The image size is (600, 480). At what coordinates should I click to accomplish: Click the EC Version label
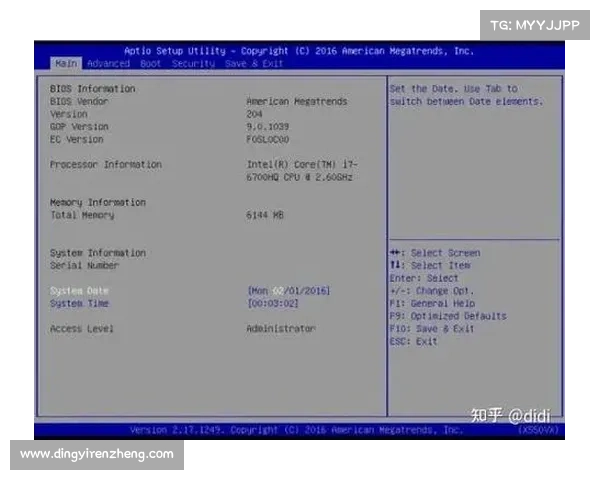77,139
